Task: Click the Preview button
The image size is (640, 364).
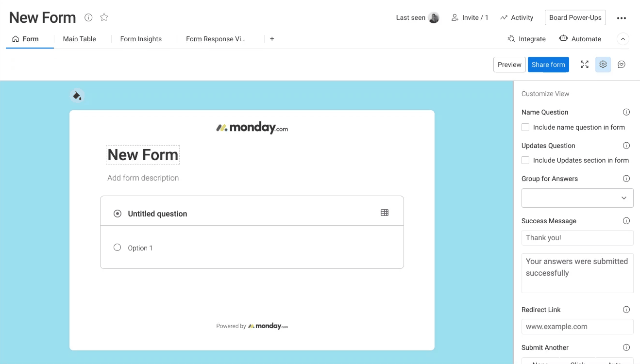Action: tap(509, 65)
